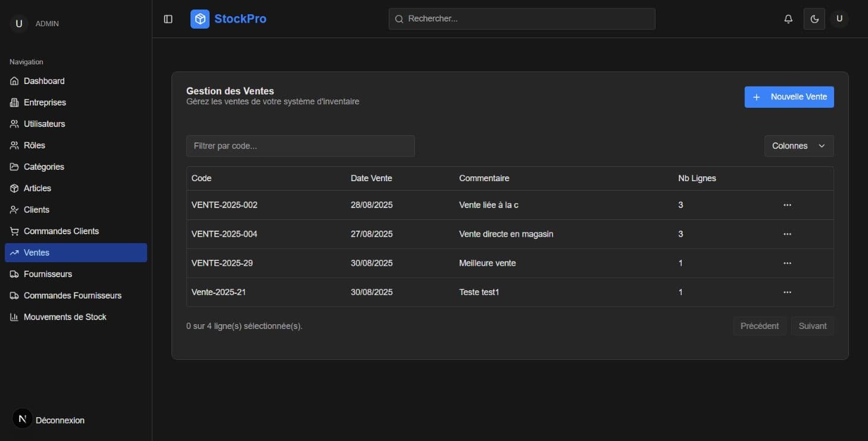Open actions menu for VENTE-2025-004
This screenshot has height=441, width=868.
787,234
